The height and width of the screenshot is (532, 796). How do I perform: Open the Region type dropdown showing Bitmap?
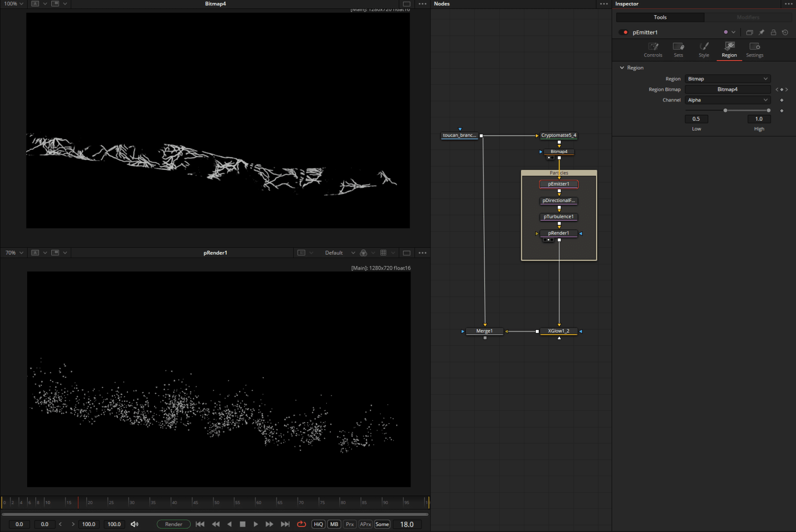pyautogui.click(x=727, y=79)
